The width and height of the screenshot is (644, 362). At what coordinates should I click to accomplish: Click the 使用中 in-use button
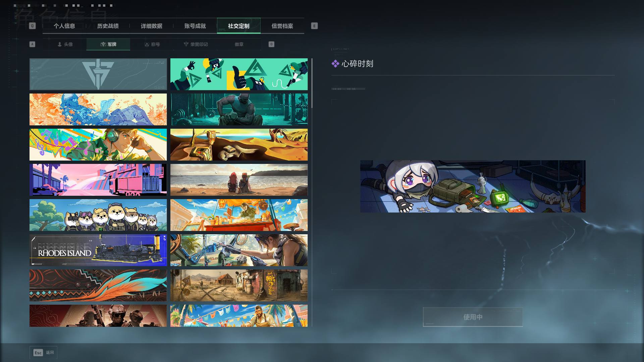tap(473, 317)
